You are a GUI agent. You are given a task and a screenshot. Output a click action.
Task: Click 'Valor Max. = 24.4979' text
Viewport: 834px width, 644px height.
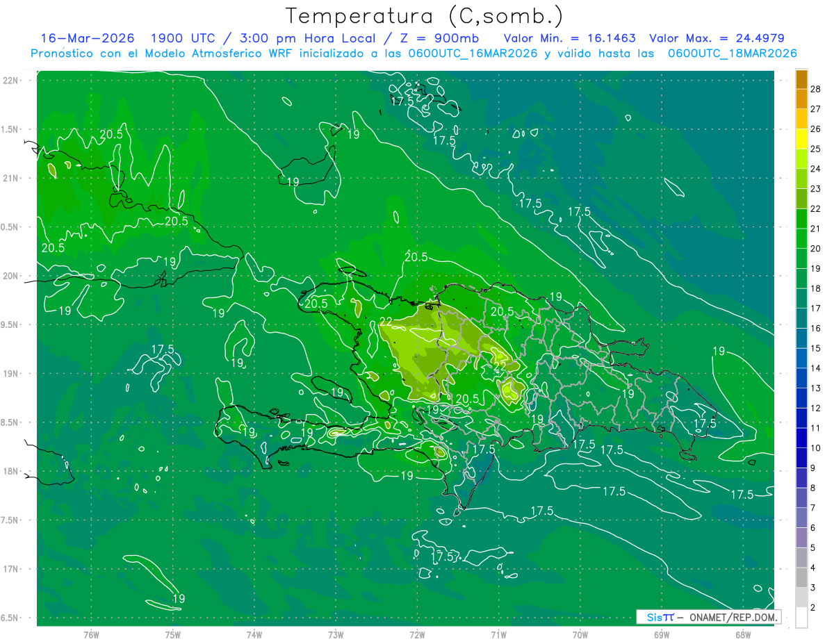click(717, 38)
